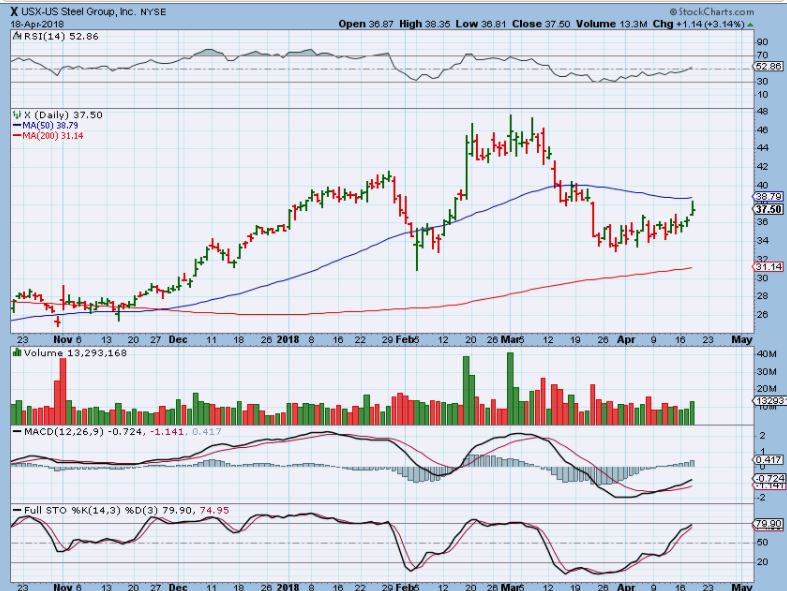This screenshot has height=591, width=787.
Task: Click the MA(200) 31.14 legend
Action: click(x=48, y=136)
